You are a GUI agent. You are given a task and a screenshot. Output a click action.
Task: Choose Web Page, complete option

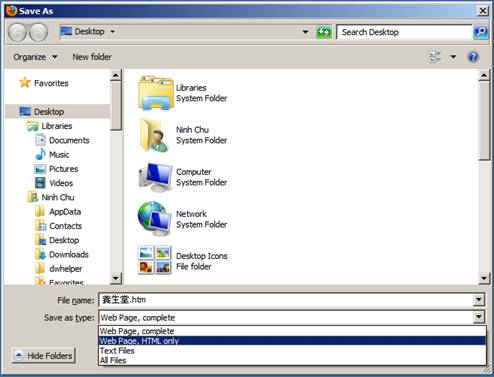pyautogui.click(x=292, y=331)
